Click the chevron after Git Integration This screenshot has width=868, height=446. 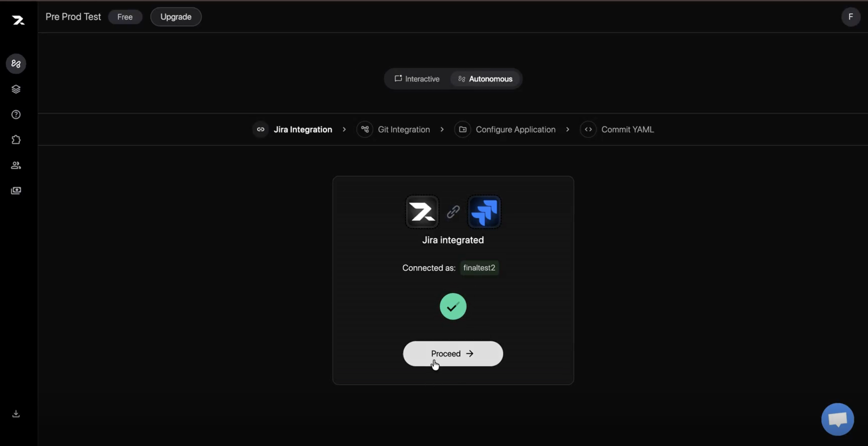(x=442, y=129)
